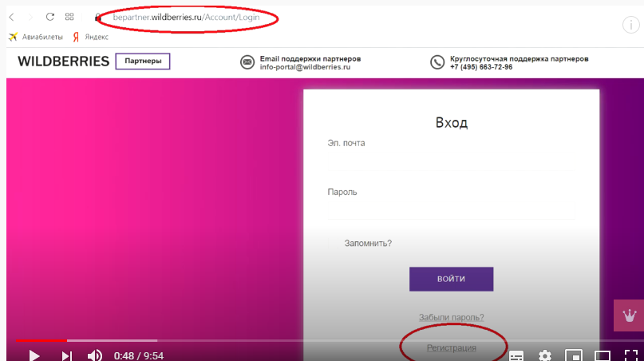Click the phone support icon

click(437, 62)
